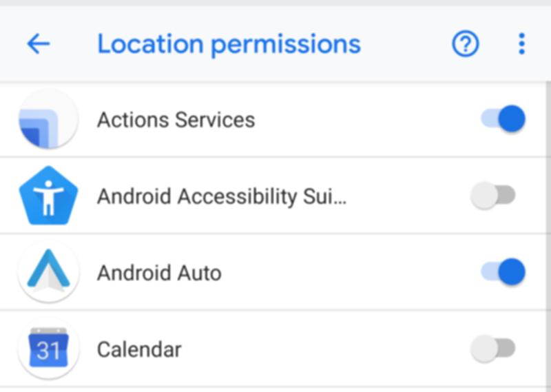Tap the gray status bar strip at top
Screen dimensions: 551x392
tap(275, 3)
